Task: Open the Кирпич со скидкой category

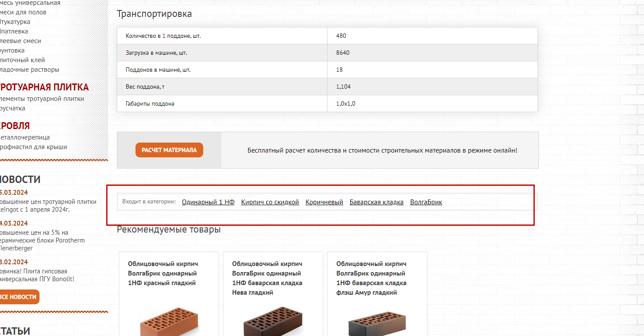Action: (270, 202)
